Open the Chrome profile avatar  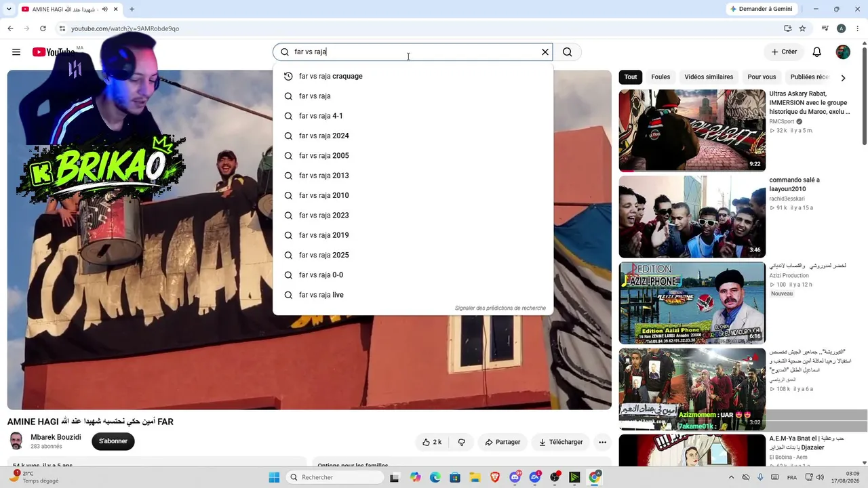841,28
